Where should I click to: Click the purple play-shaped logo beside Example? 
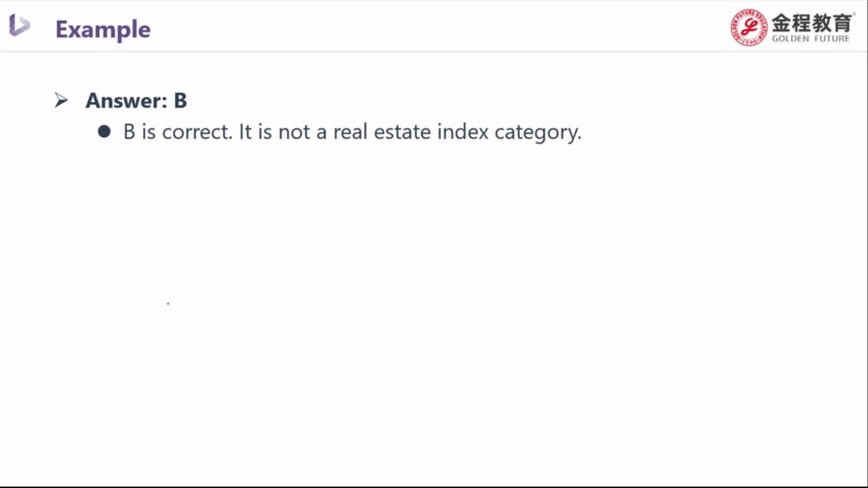pos(19,25)
